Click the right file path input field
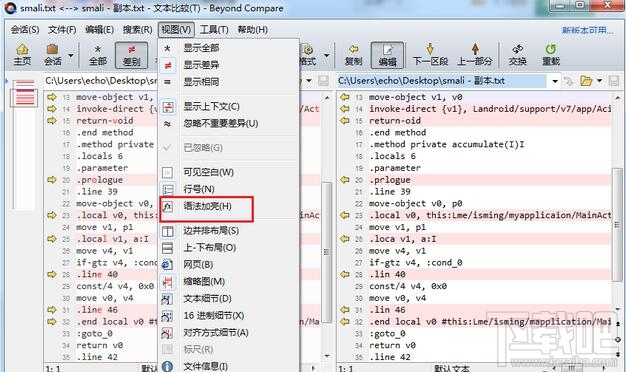 (442, 81)
